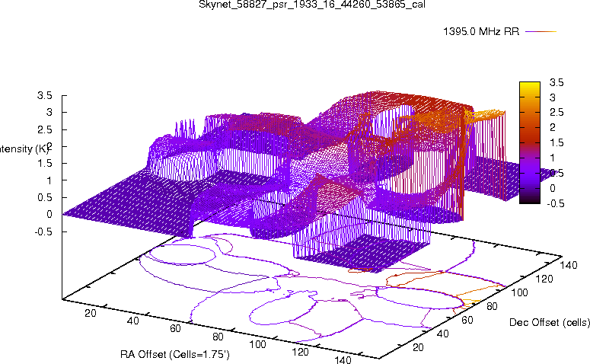This screenshot has height=364, width=590.
Task: Click the 20 tick label on the RA Offset axis
Action: coord(91,313)
